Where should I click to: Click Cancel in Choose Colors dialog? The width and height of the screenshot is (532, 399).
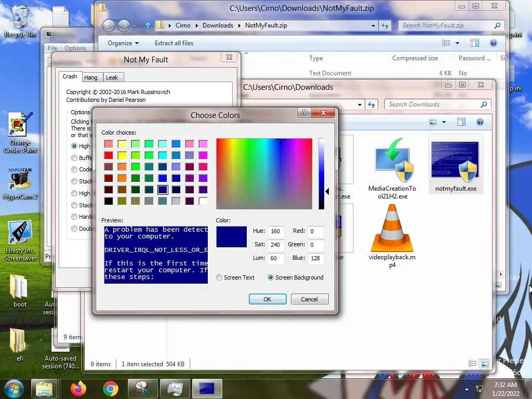click(x=310, y=299)
